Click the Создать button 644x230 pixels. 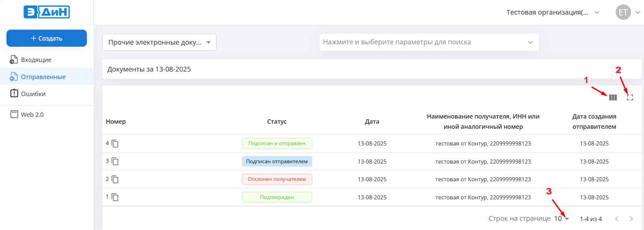pos(47,38)
